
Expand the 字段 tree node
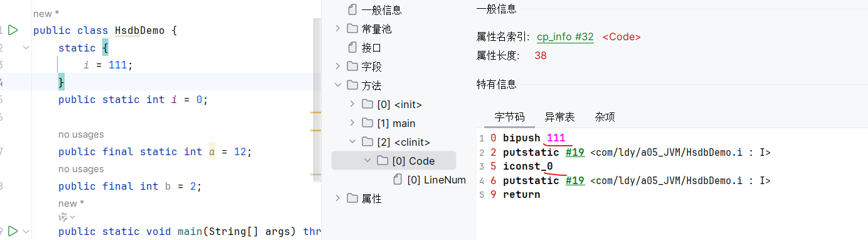tap(337, 67)
